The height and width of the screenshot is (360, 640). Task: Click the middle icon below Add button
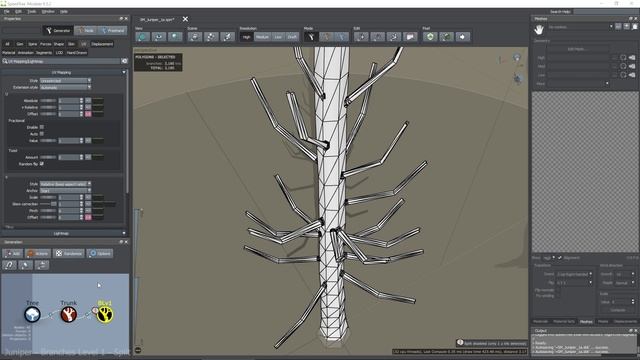click(25, 265)
